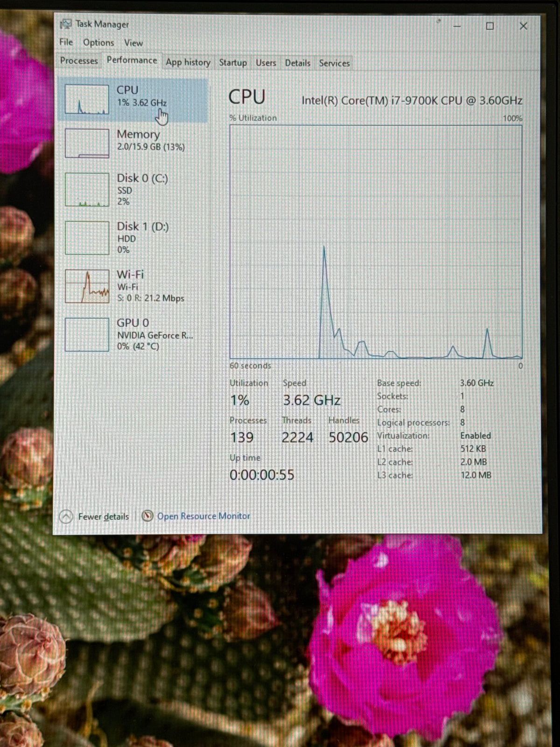Click the Speed value 3.62 GHz
The image size is (560, 747).
tap(312, 400)
